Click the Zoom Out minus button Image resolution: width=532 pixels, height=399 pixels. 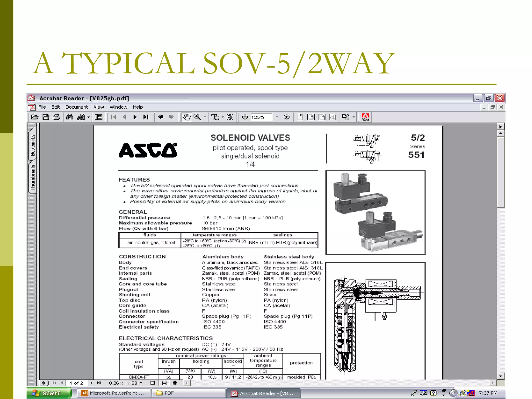(x=245, y=117)
